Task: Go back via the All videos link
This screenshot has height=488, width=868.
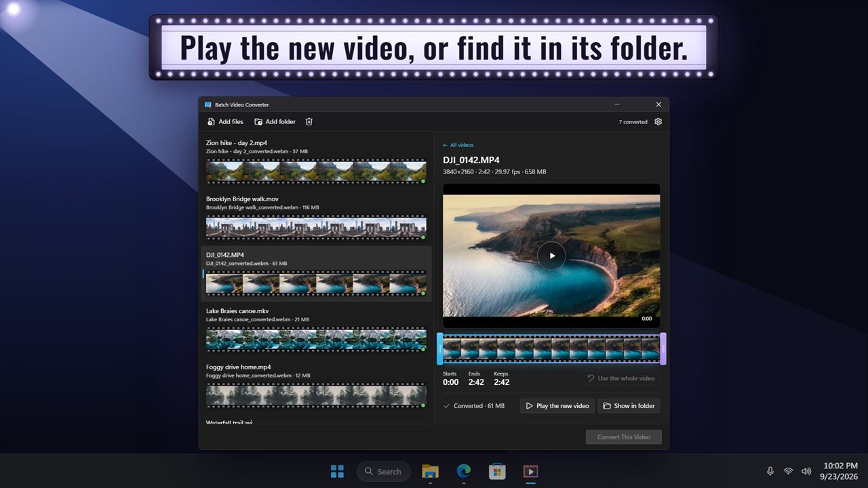Action: 458,145
